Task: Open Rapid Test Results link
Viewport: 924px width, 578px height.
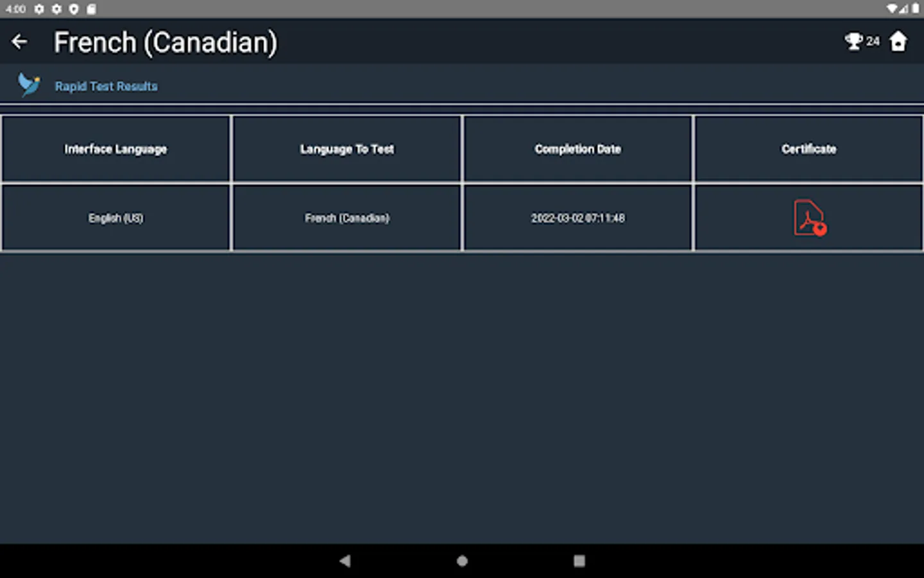Action: (x=106, y=86)
